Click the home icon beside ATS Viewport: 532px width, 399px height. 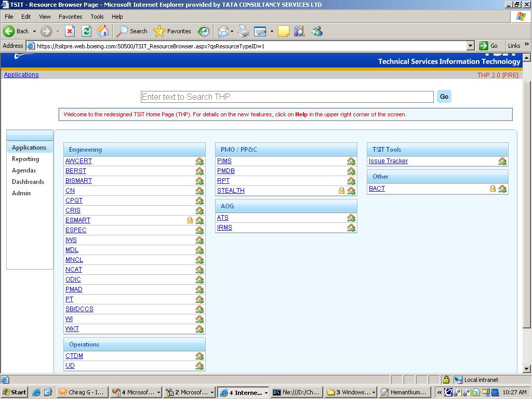coord(351,218)
